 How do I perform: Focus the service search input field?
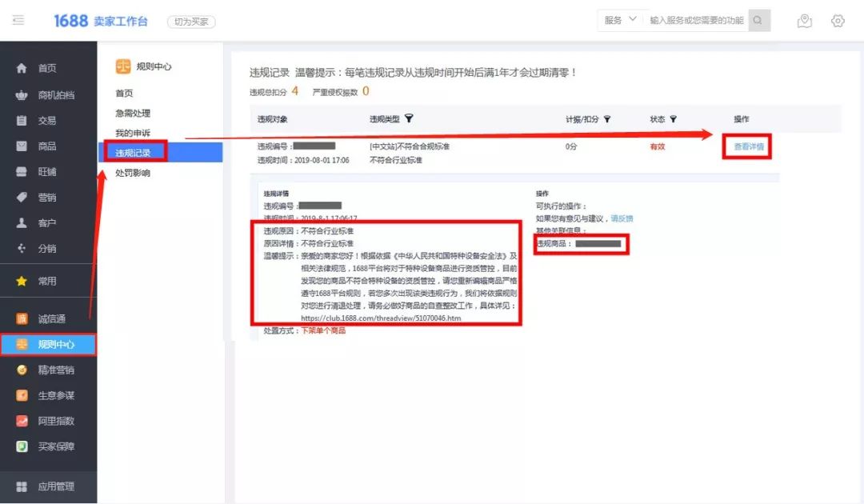697,20
